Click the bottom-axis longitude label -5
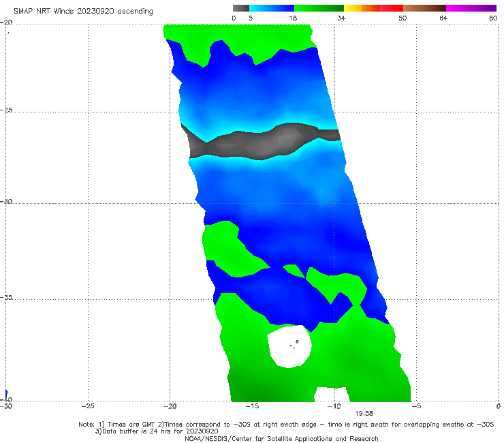The height and width of the screenshot is (443, 504). (x=416, y=406)
